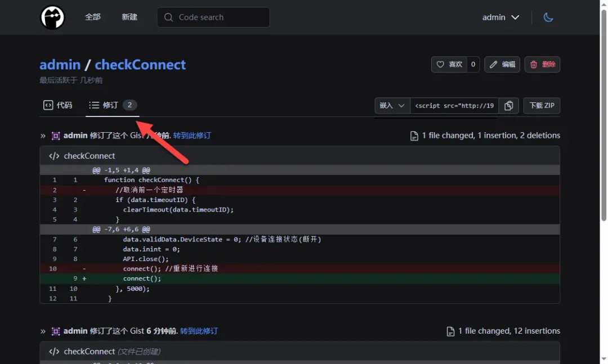Image resolution: width=608 pixels, height=364 pixels.
Task: Click the page vertical scrollbar
Action: [x=603, y=113]
